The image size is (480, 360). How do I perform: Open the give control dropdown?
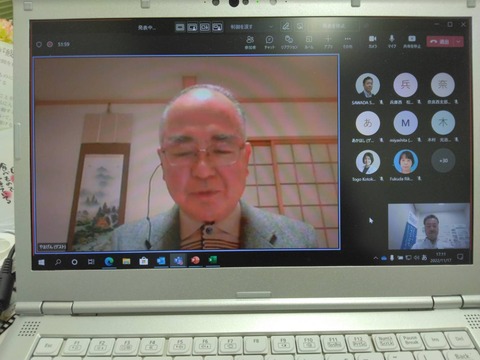pos(252,27)
